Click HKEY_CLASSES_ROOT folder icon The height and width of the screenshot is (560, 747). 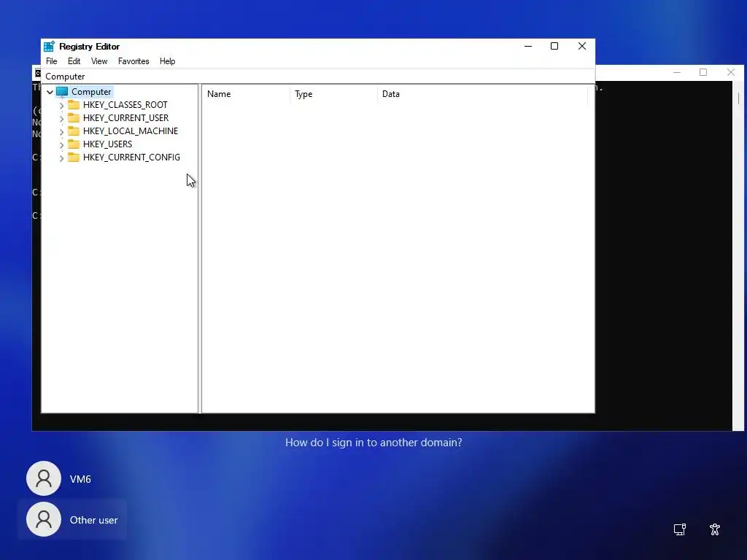point(74,104)
